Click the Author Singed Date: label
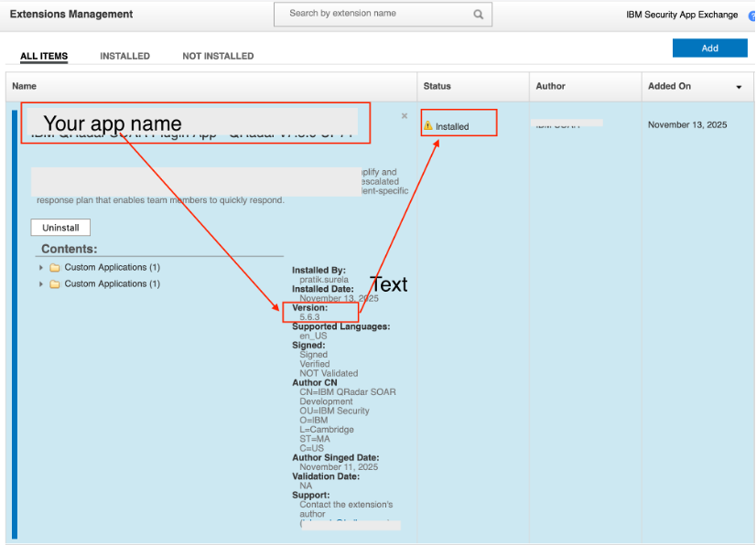 (x=336, y=458)
